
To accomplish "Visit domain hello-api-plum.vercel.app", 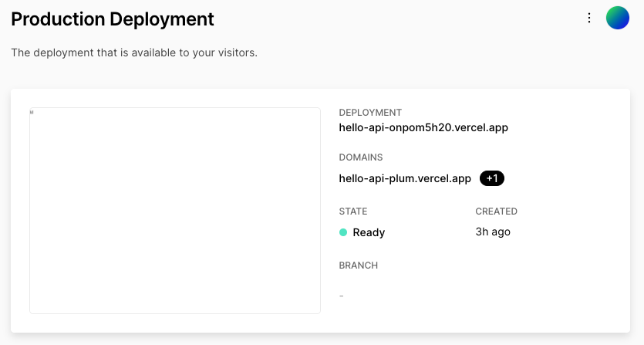I will [x=405, y=178].
